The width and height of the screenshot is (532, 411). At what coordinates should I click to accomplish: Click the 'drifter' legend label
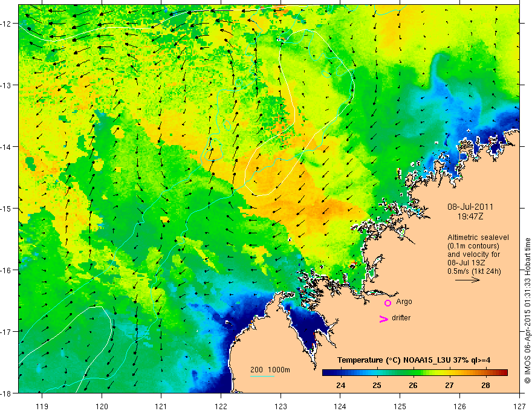point(401,318)
